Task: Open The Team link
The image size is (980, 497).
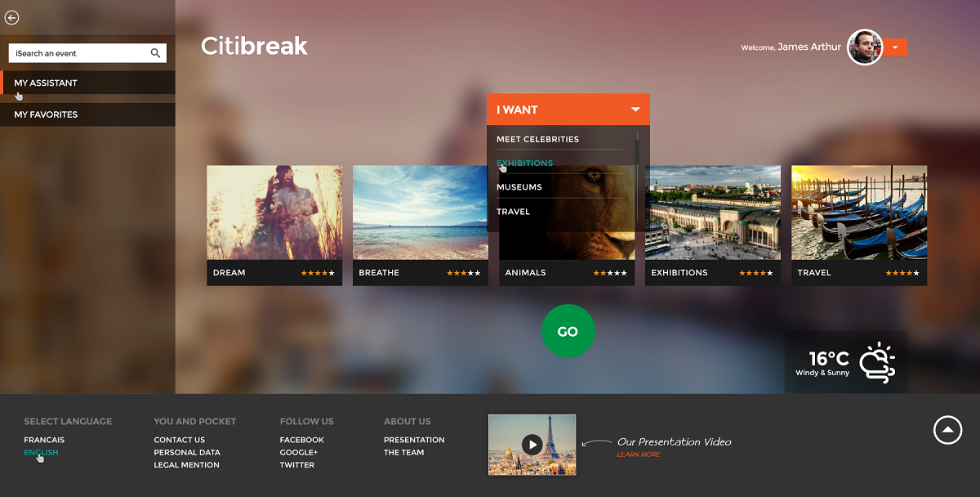Action: coord(404,452)
